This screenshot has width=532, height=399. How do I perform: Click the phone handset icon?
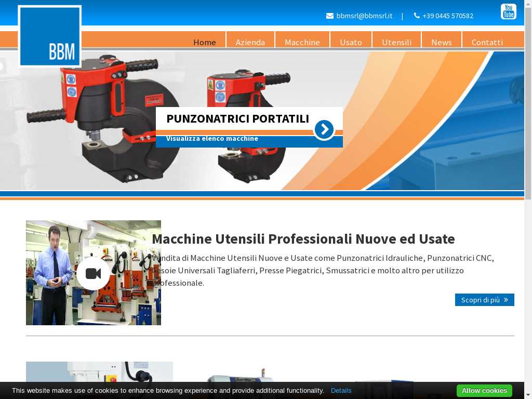[x=417, y=16]
